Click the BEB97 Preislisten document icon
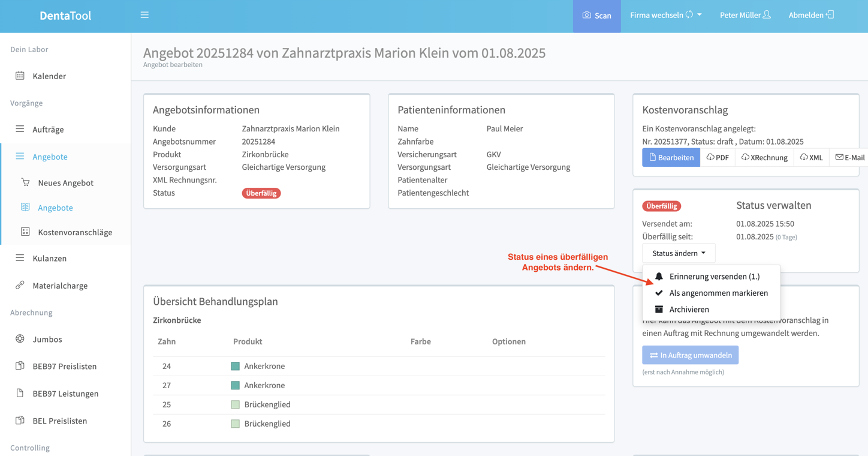868x456 pixels. coord(20,366)
